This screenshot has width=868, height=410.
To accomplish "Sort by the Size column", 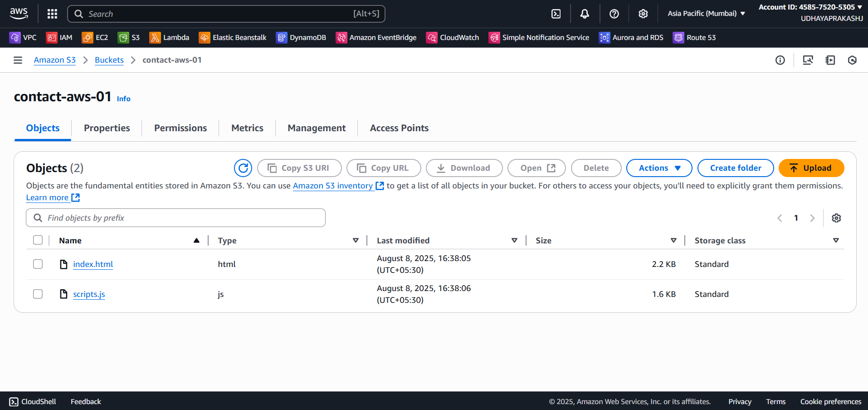I will pyautogui.click(x=673, y=241).
